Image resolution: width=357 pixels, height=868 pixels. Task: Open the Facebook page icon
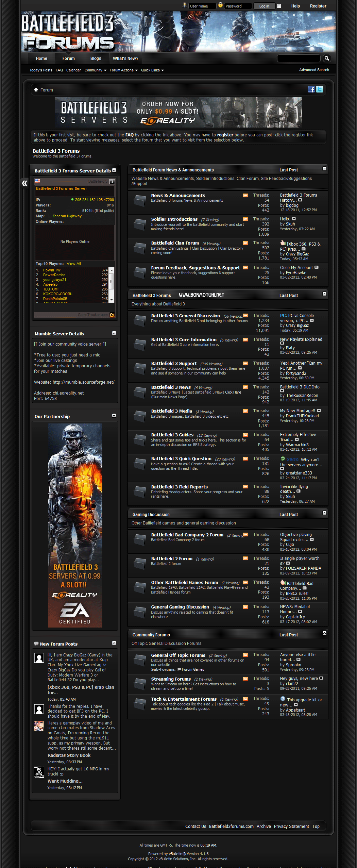click(311, 89)
